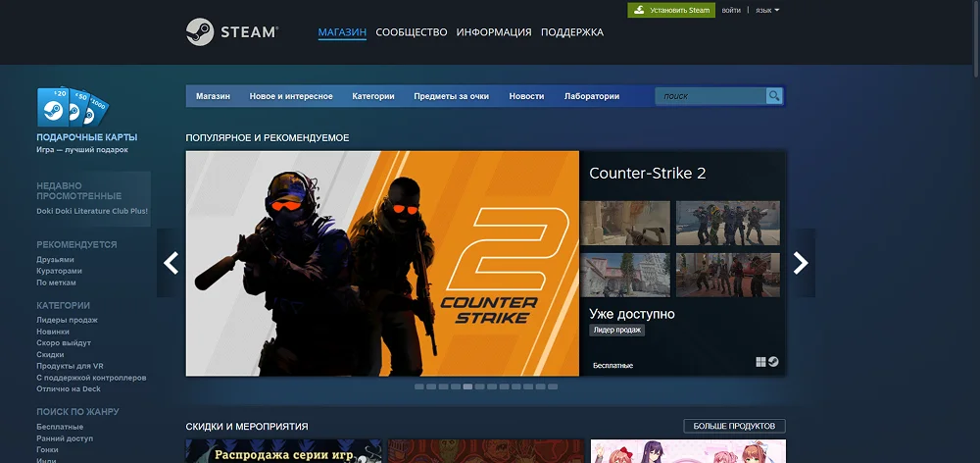The height and width of the screenshot is (463, 980).
Task: Open Новое и интересное menu
Action: pyautogui.click(x=291, y=96)
